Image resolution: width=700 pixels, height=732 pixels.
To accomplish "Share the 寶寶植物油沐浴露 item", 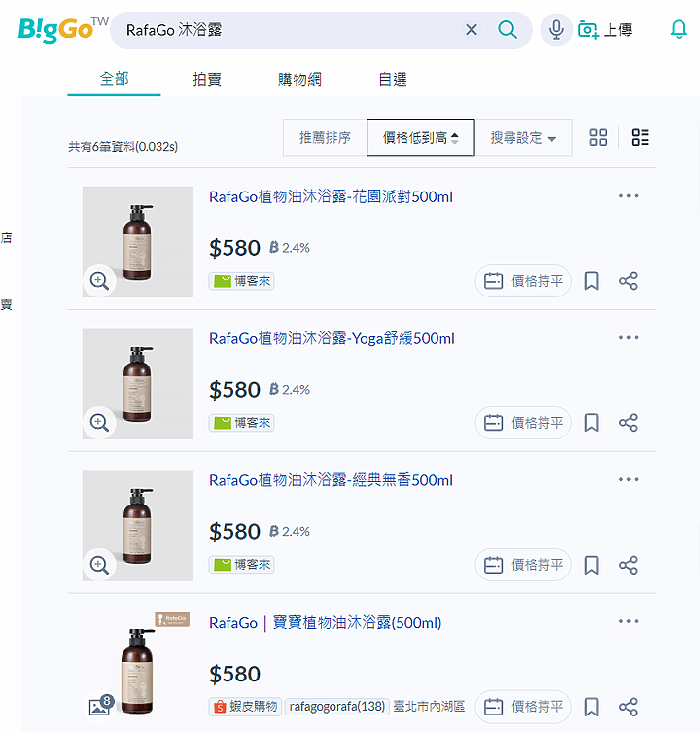I will tap(629, 707).
